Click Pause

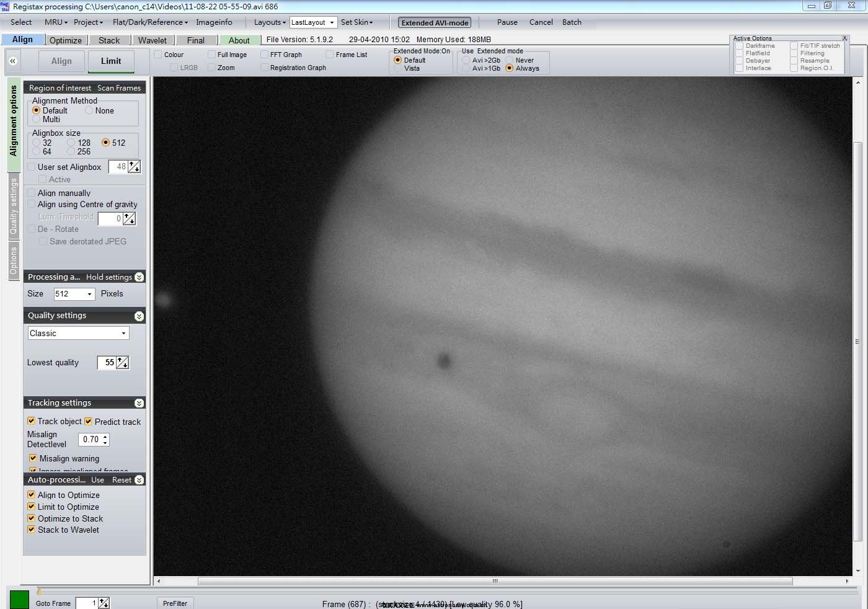[507, 22]
